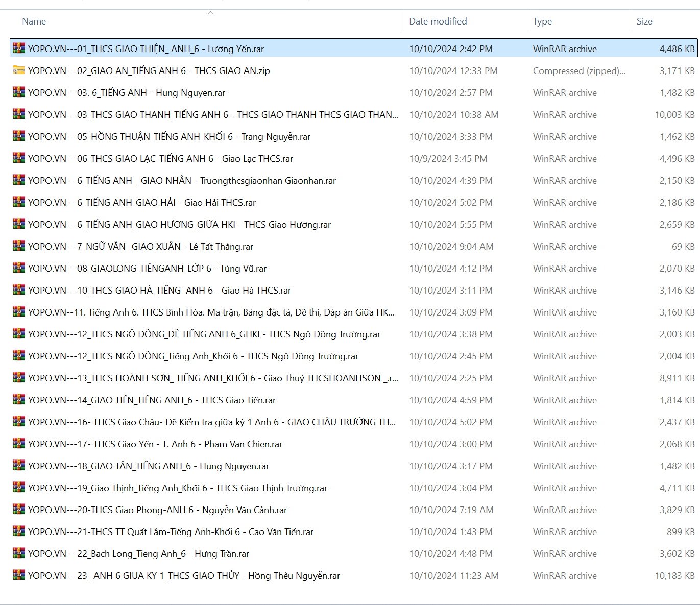Screen dimensions: 700x605
Task: Click the archive icon for 22_Bach Long file
Action: [19, 553]
